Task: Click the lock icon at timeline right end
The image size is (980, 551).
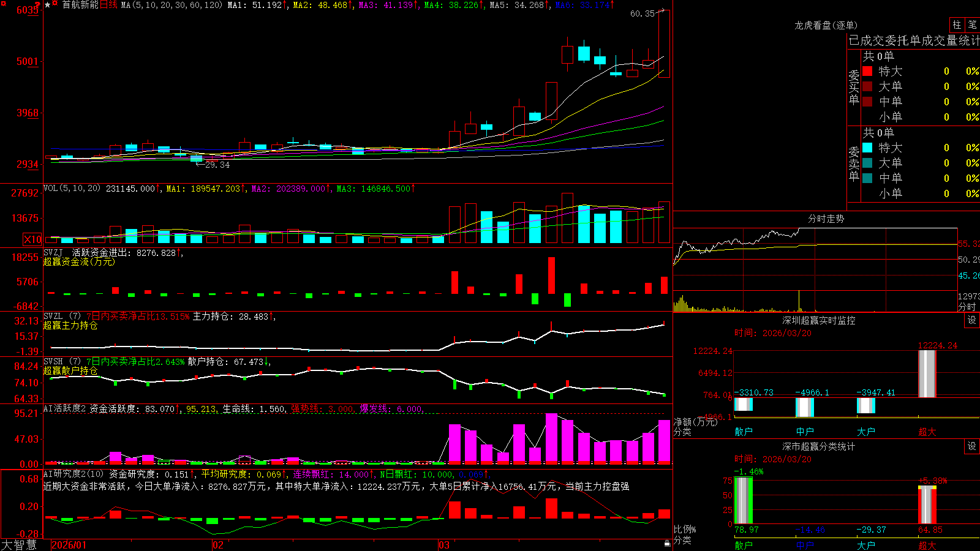Action: click(x=668, y=544)
